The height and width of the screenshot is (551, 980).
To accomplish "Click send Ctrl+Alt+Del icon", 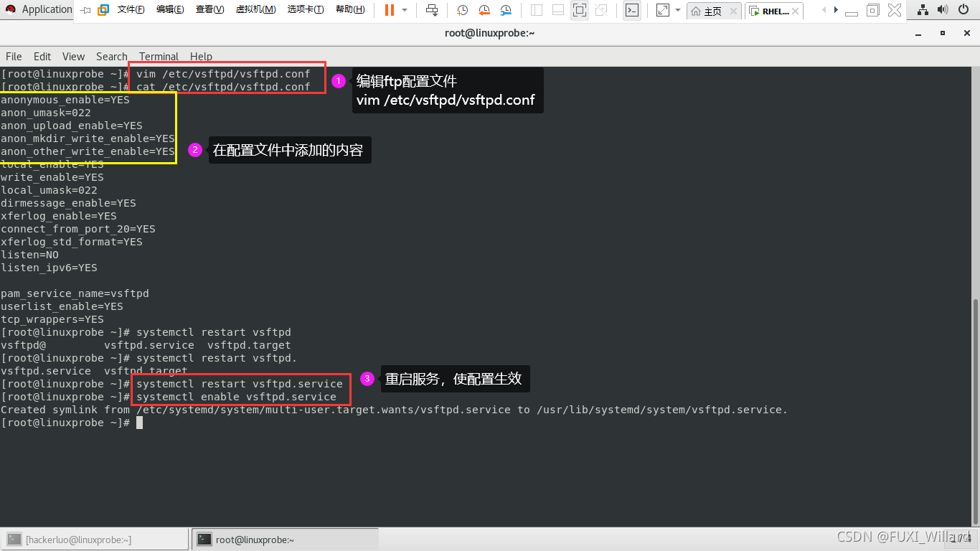I will [432, 10].
